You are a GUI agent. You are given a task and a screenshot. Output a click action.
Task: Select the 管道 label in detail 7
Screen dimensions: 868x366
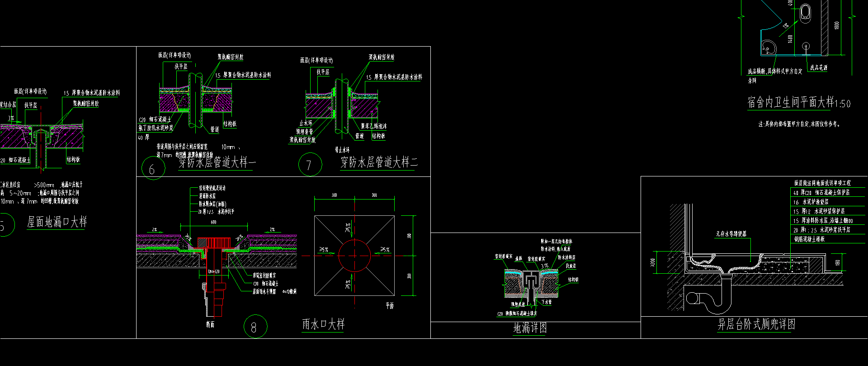tap(359, 136)
